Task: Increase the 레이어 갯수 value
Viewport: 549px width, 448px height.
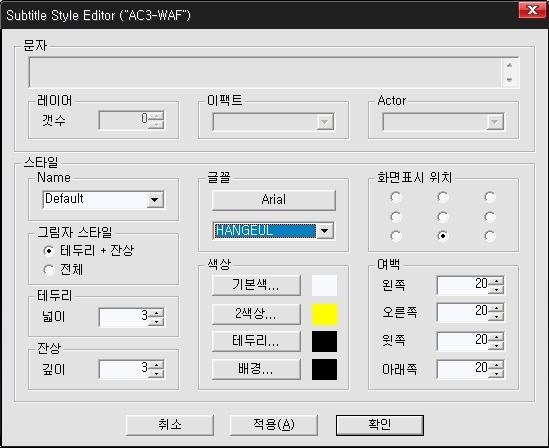Action: (156, 116)
